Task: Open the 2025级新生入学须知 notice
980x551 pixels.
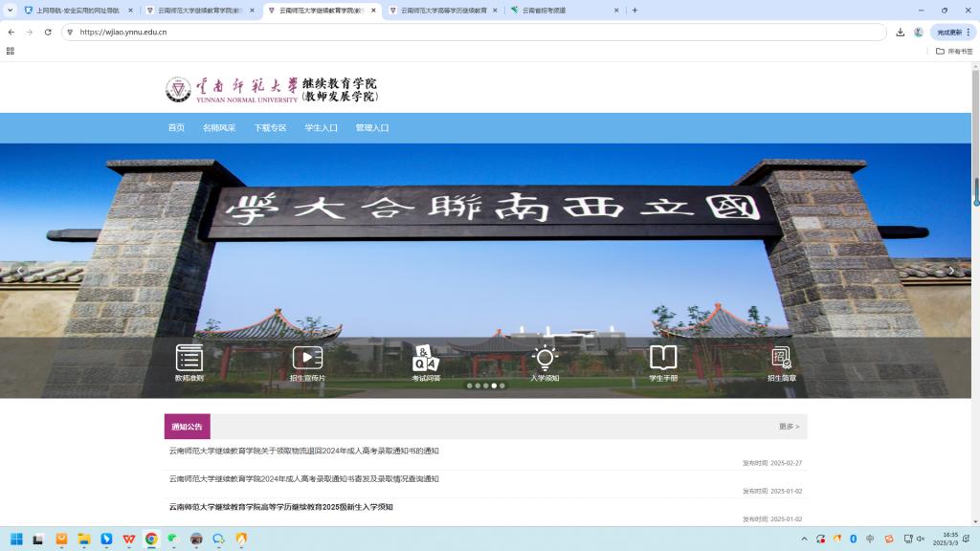Action: point(281,507)
